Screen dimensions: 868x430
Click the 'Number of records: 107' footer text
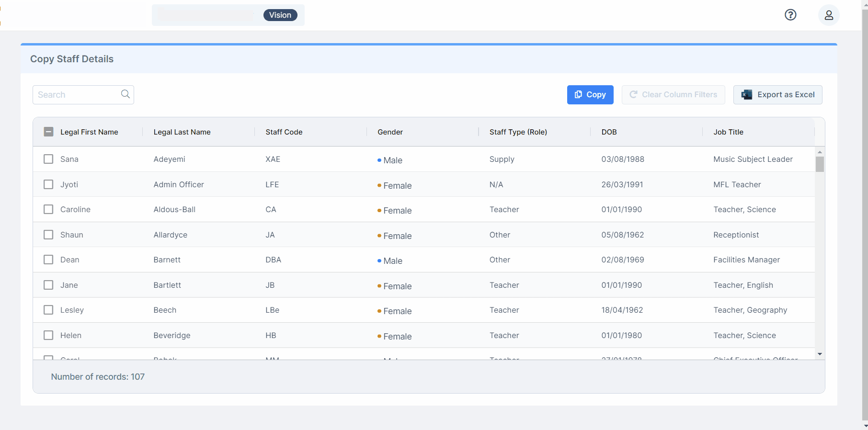coord(98,377)
